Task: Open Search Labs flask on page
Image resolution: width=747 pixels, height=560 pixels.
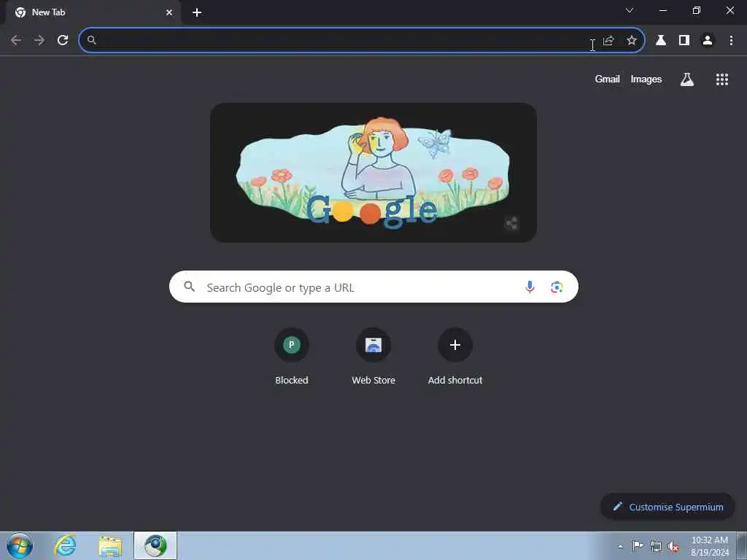Action: pos(686,79)
